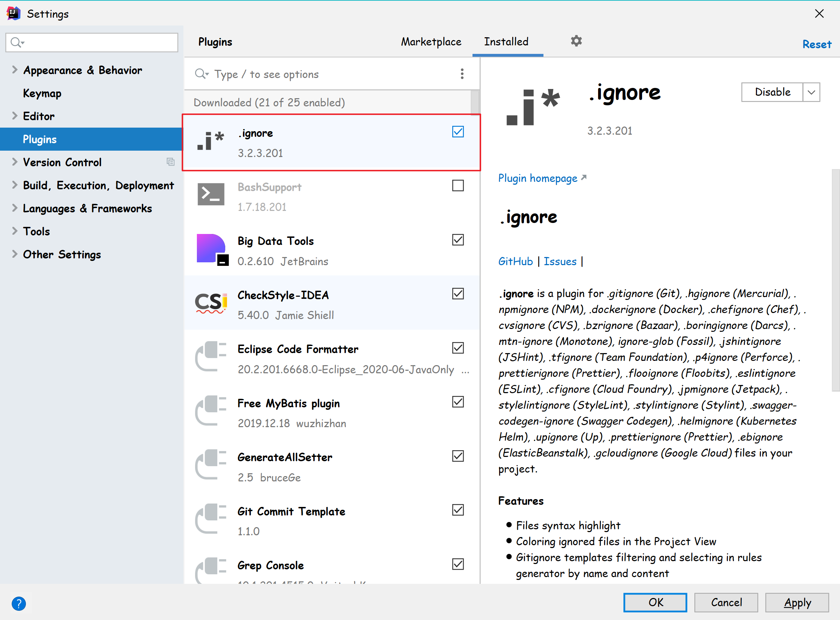Screen dimensions: 840x620
Task: Click the large .ignore logo in details
Action: (x=533, y=107)
